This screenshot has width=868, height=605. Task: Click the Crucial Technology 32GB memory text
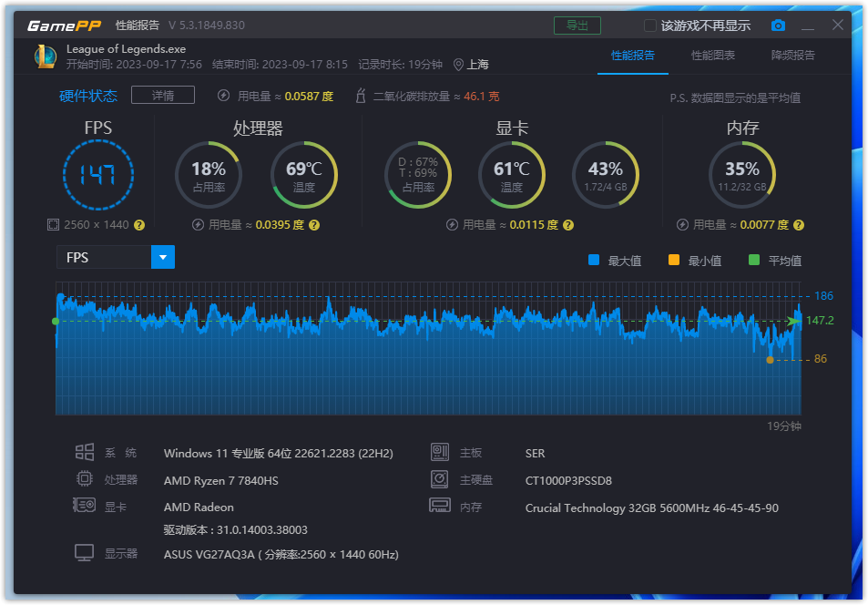pos(651,508)
